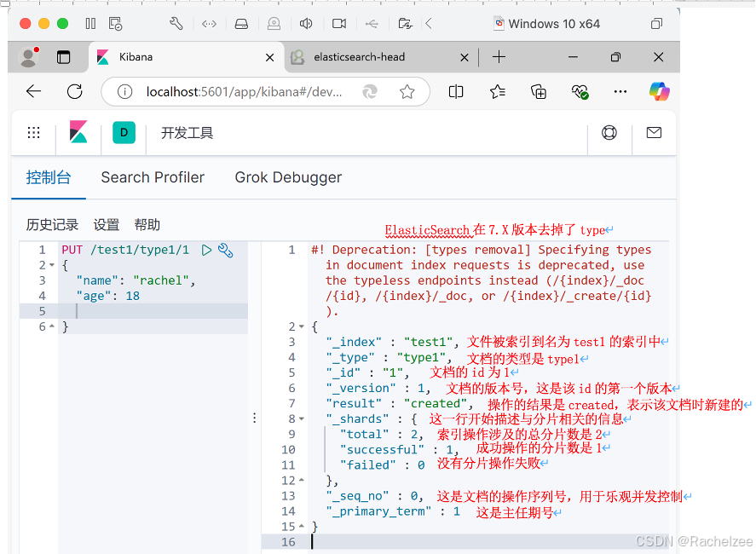Image resolution: width=756 pixels, height=554 pixels.
Task: Switch to Search Profiler tab
Action: pos(153,177)
